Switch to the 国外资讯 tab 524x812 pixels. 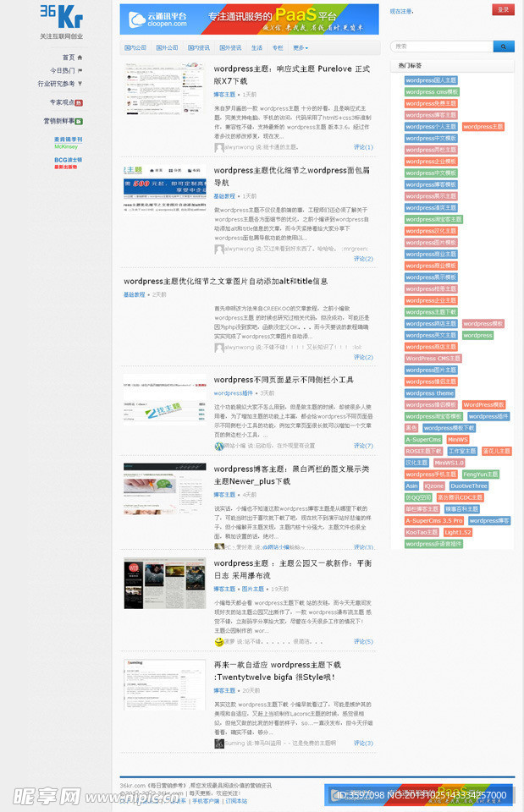(x=230, y=47)
